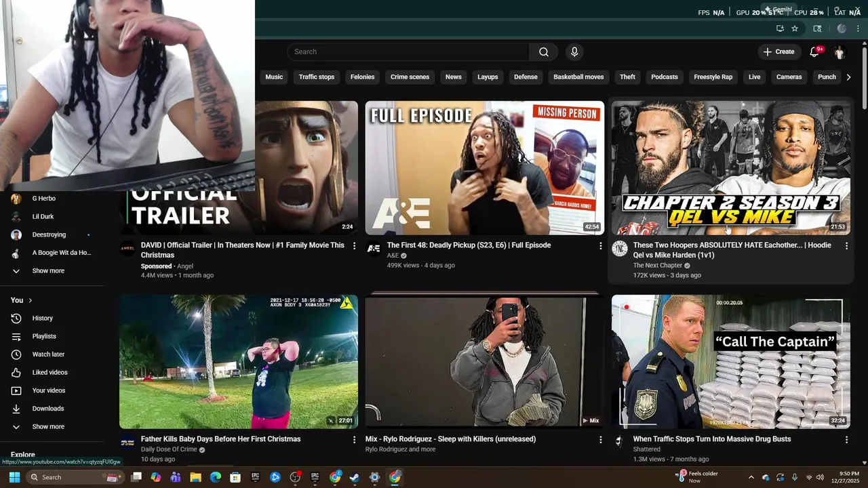Select the Podcasts chip
Screen dimensions: 868x488
665,77
